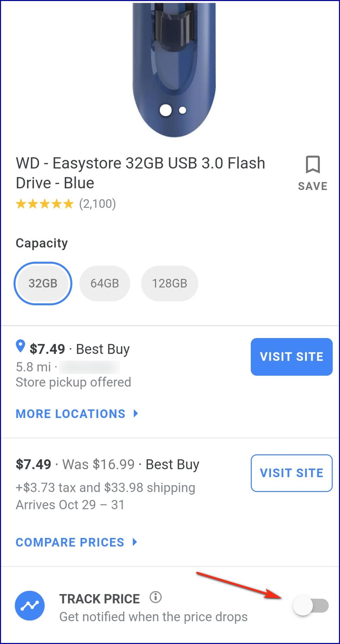Save product with bookmark icon

point(312,165)
